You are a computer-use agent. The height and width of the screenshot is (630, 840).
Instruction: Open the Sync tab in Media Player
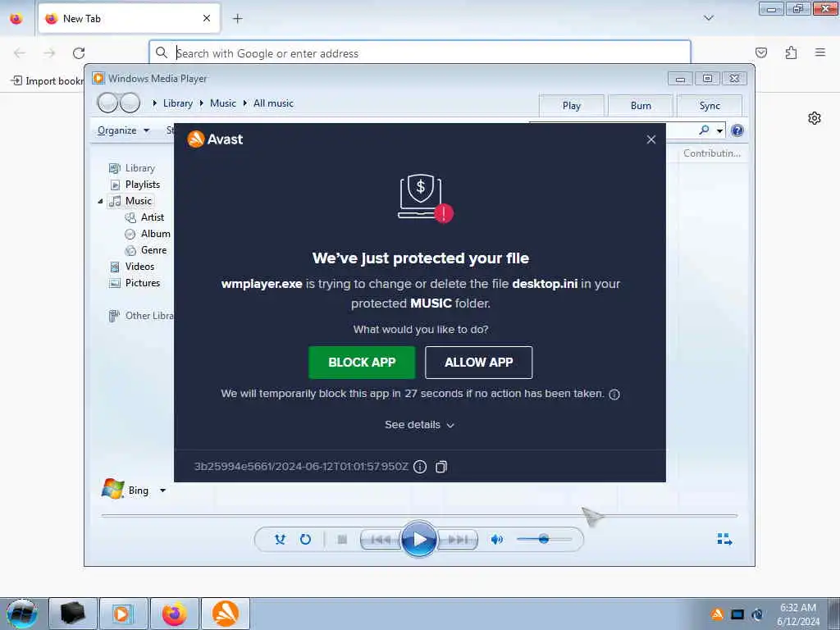click(710, 106)
